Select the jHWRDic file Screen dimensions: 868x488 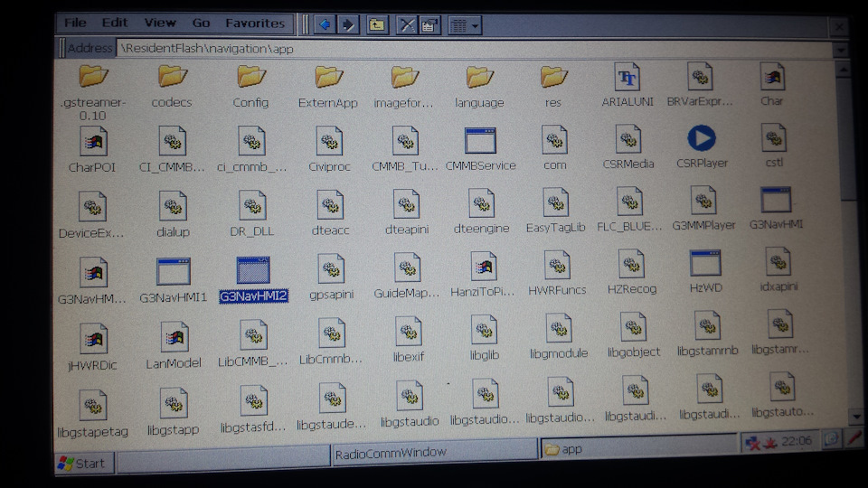[92, 347]
